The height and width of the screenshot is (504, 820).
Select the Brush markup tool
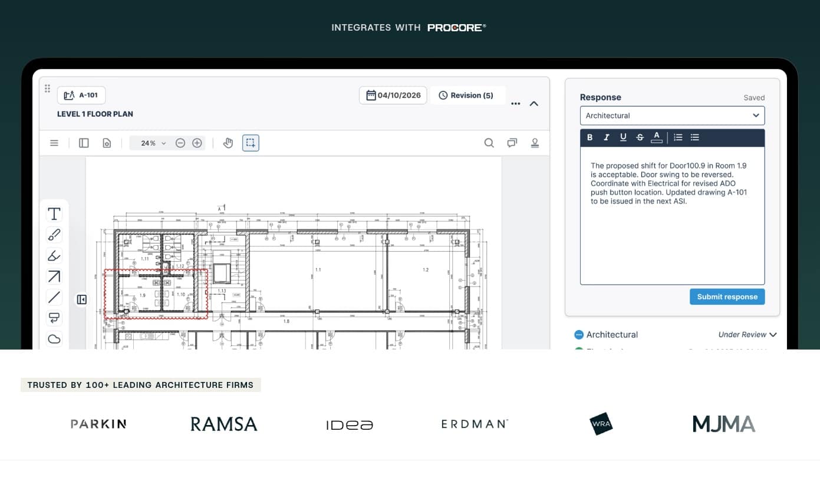(x=54, y=235)
